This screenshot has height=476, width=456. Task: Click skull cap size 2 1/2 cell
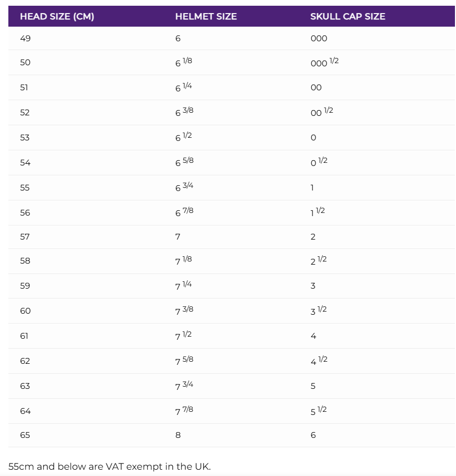pyautogui.click(x=319, y=260)
